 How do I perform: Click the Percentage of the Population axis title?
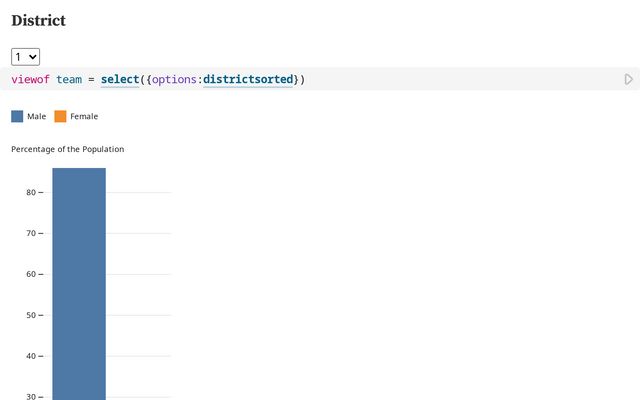coord(67,149)
